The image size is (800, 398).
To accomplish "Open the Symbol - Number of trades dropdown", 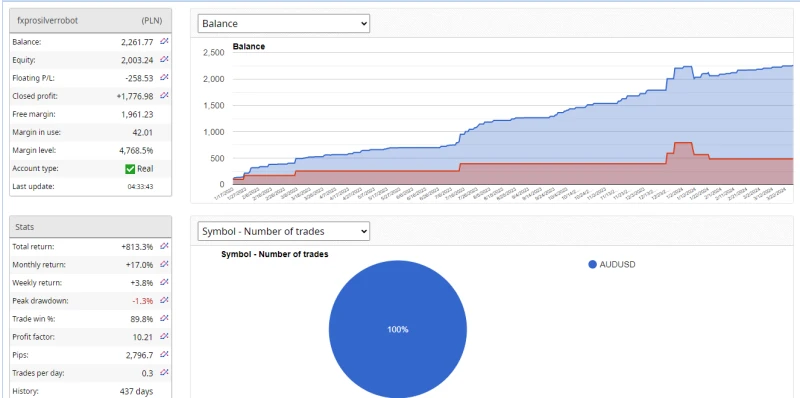I will [x=284, y=231].
